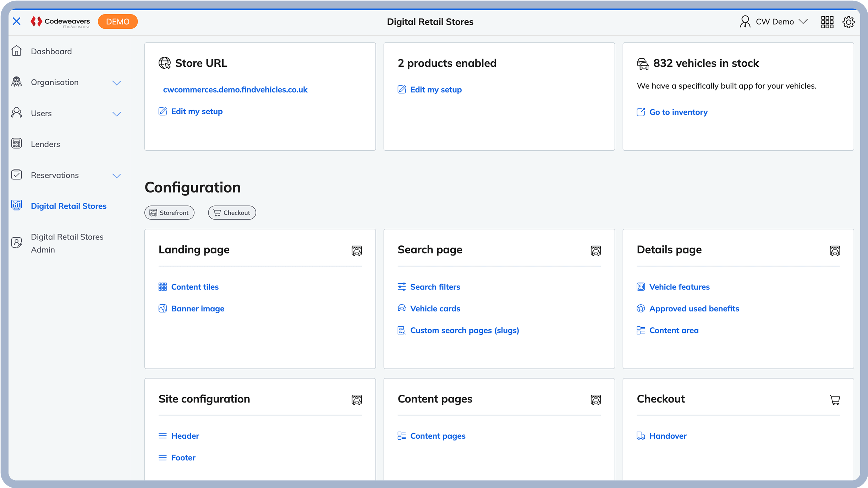Open Header configuration link
Image resolution: width=868 pixels, height=488 pixels.
(185, 436)
